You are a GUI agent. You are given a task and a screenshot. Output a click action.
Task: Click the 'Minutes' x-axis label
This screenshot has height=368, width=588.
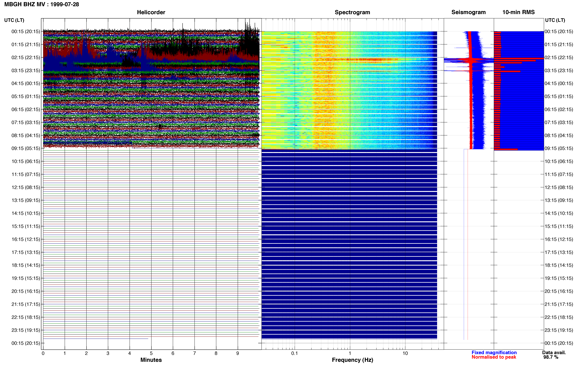pos(151,360)
